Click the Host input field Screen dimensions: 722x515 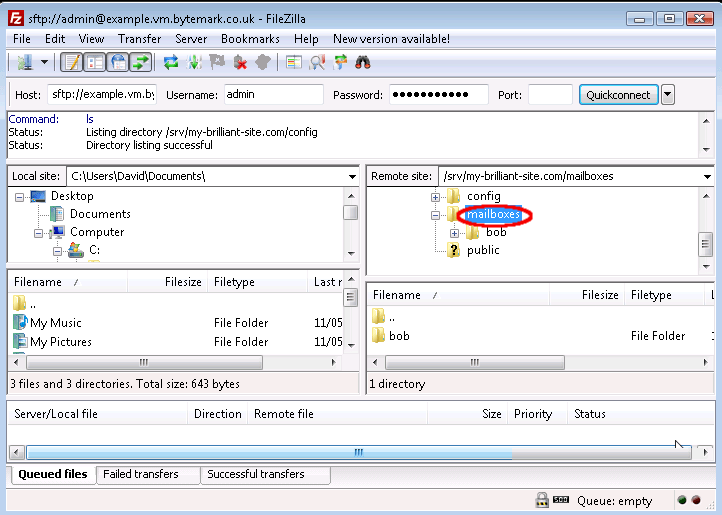pyautogui.click(x=102, y=94)
